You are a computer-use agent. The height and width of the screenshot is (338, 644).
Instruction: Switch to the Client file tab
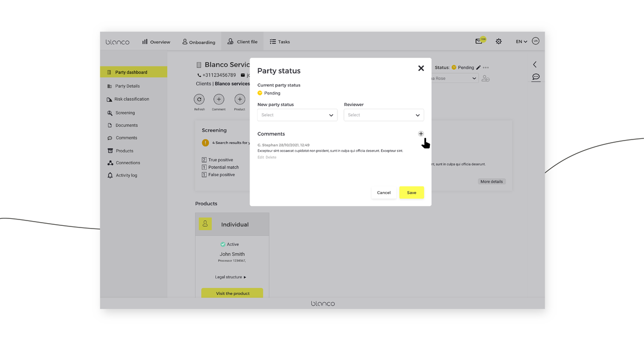pos(242,41)
